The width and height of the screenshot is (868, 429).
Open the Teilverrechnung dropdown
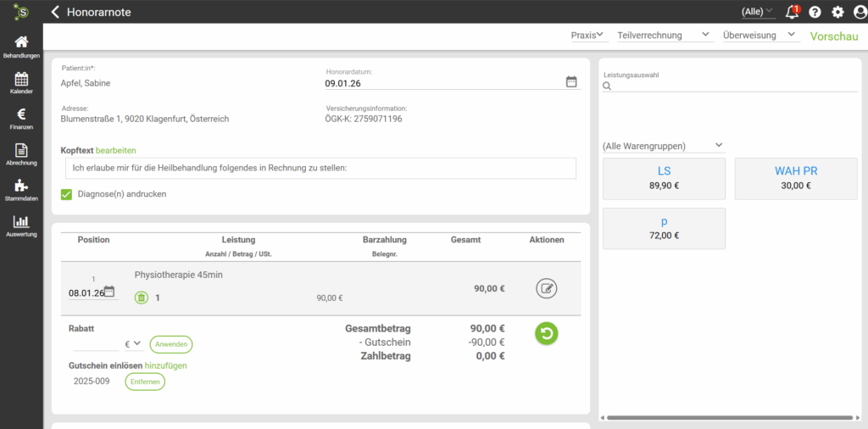click(x=662, y=36)
